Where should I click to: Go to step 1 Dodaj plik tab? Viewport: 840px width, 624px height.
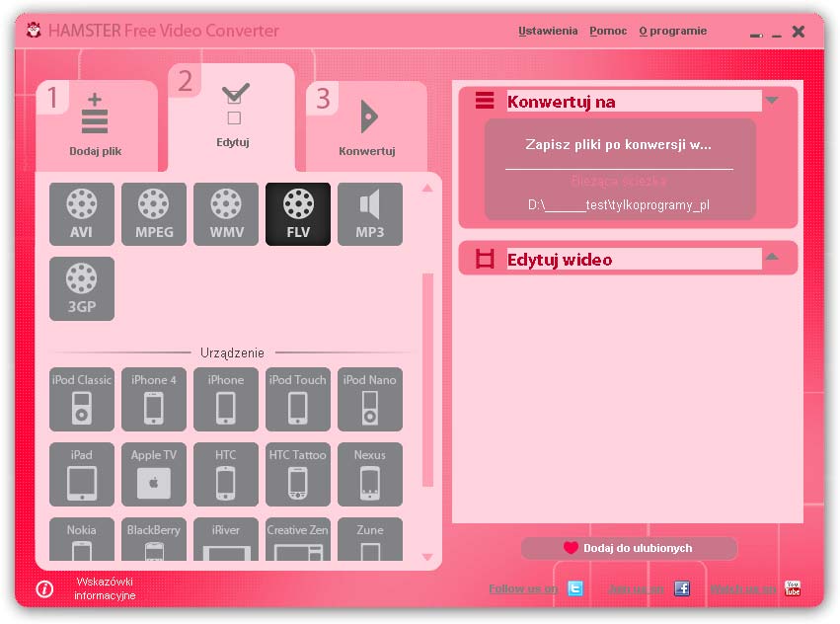pos(97,126)
